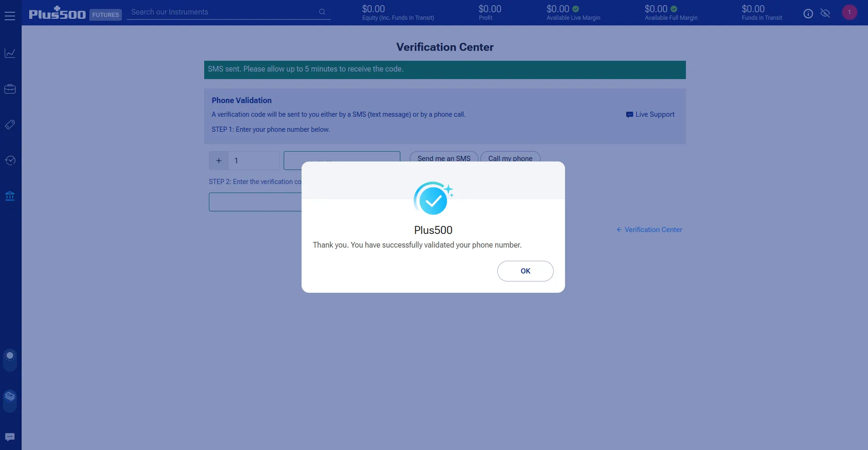The height and width of the screenshot is (450, 868).
Task: Open the tag orders sidebar icon
Action: click(10, 125)
